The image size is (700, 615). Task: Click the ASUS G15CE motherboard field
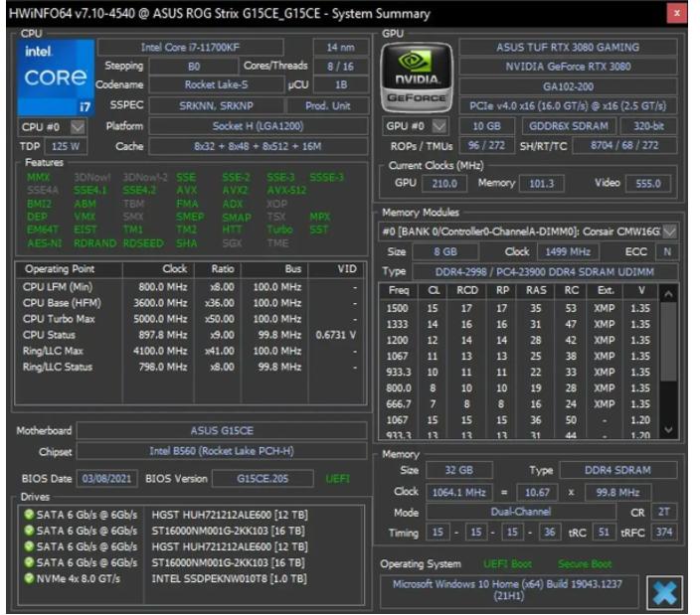[222, 431]
